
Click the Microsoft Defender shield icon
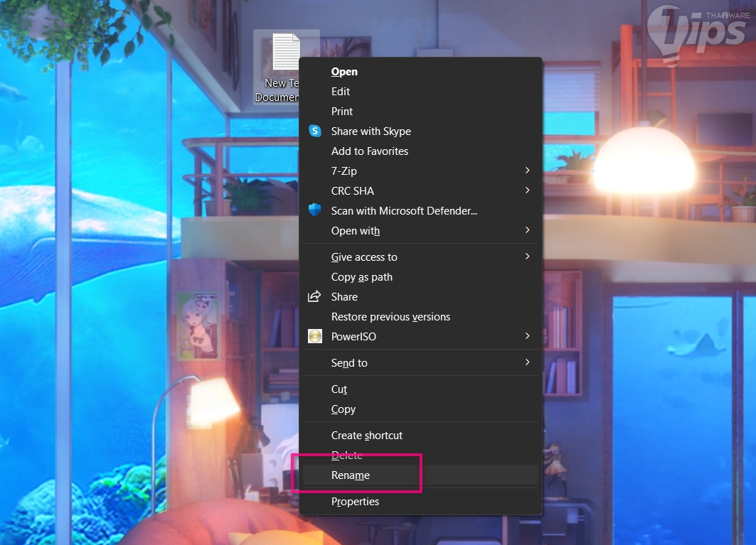(x=315, y=210)
